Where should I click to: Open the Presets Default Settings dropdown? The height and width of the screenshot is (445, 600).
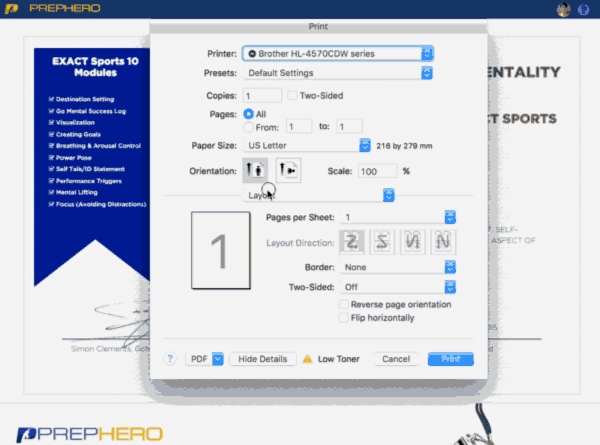(338, 73)
